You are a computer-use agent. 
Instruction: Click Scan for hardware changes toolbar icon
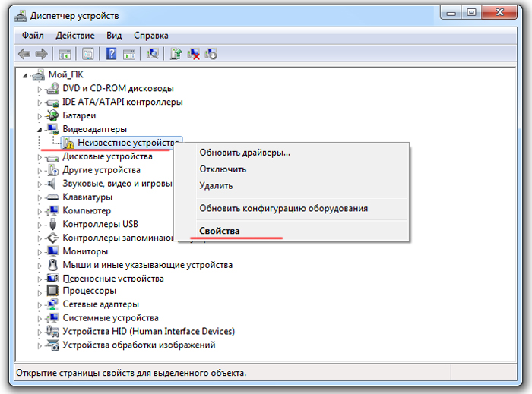pyautogui.click(x=153, y=54)
